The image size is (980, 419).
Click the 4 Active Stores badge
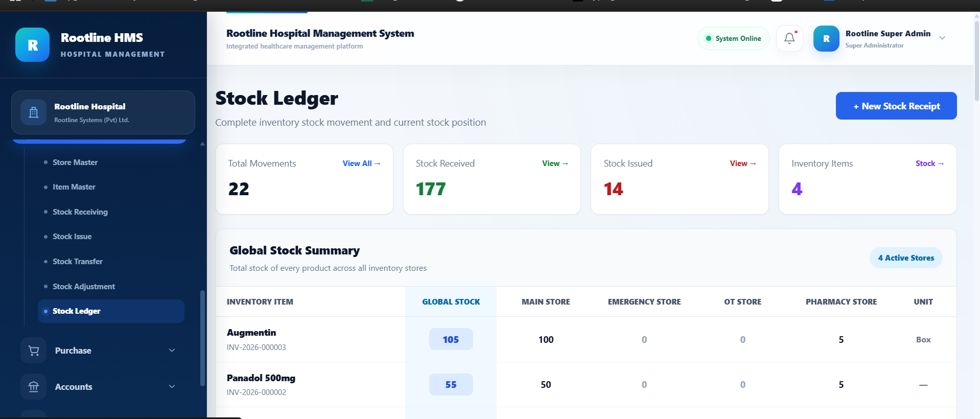[x=906, y=258]
